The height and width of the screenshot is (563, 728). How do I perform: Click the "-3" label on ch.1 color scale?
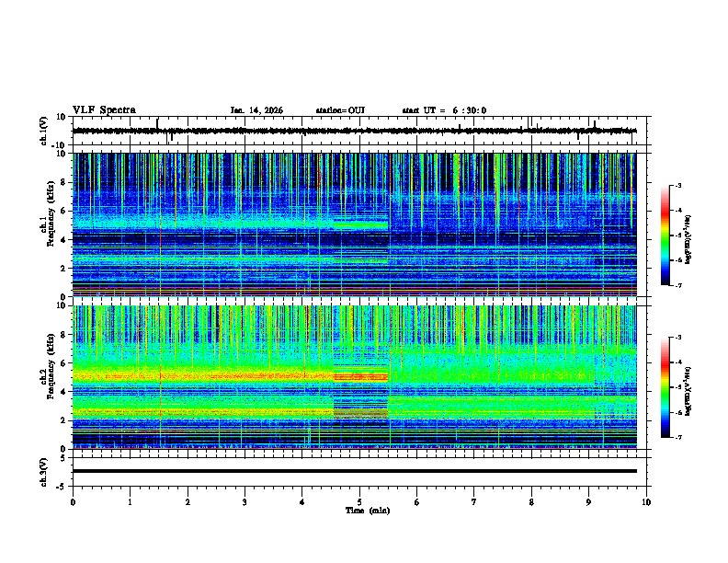pos(677,186)
